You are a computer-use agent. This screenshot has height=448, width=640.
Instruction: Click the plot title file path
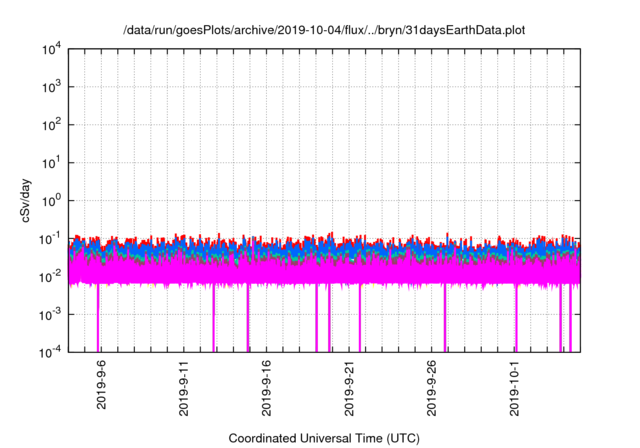pos(324,30)
